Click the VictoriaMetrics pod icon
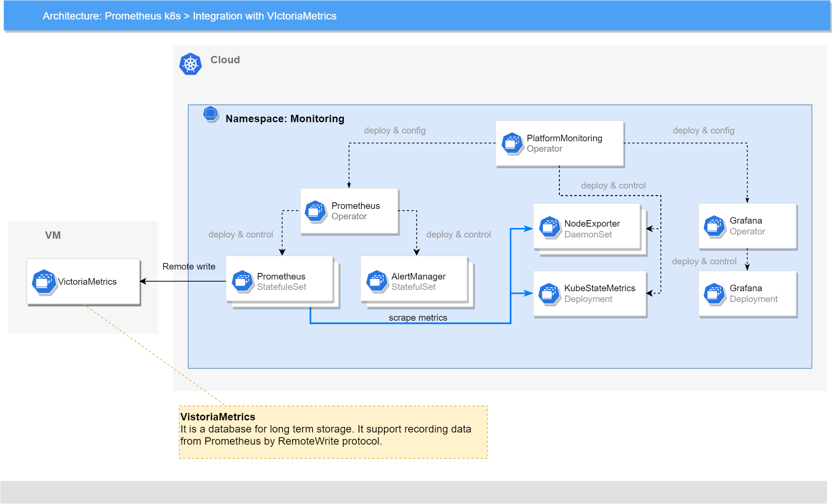The width and height of the screenshot is (833, 504). pyautogui.click(x=44, y=282)
